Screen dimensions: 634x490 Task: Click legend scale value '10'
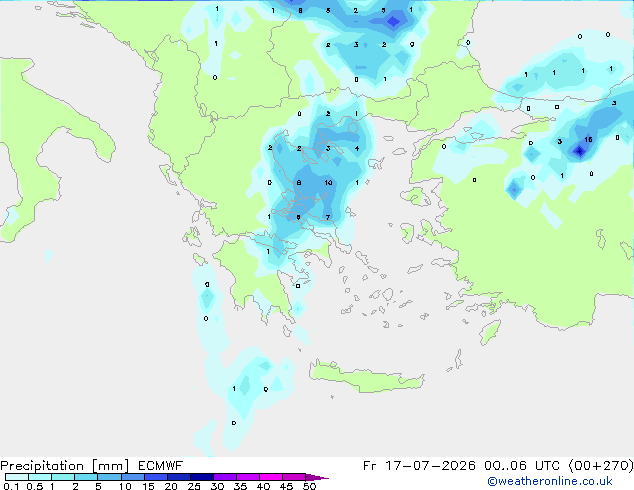125,486
